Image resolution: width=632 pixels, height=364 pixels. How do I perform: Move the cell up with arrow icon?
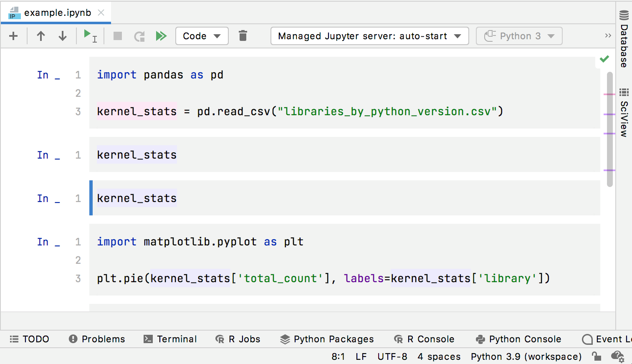[x=41, y=36]
